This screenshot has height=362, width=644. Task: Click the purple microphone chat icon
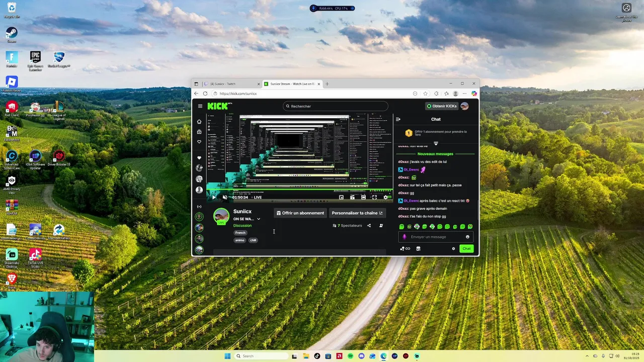pos(405,237)
